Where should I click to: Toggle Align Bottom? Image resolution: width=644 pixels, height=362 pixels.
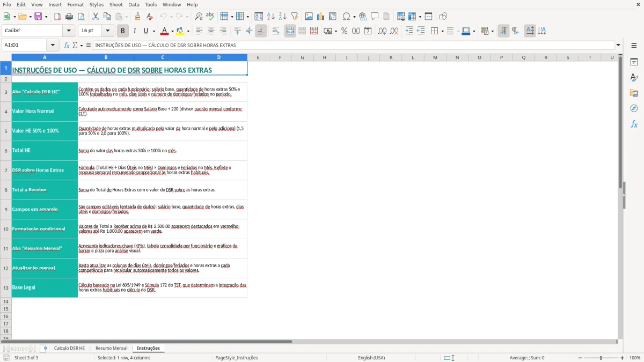pyautogui.click(x=261, y=31)
